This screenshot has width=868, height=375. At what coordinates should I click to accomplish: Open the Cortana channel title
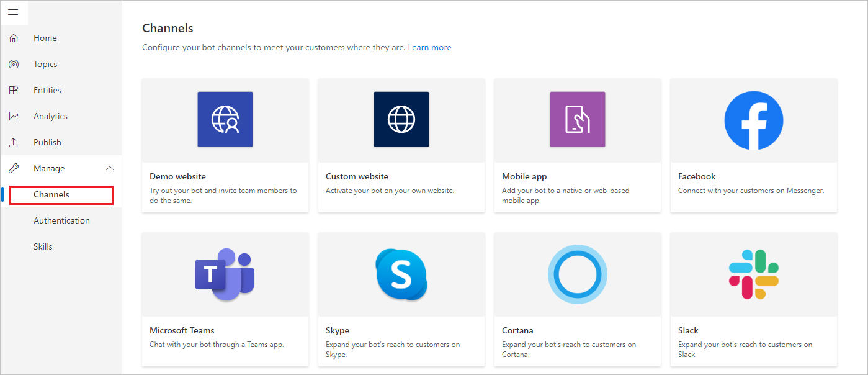[x=517, y=330]
